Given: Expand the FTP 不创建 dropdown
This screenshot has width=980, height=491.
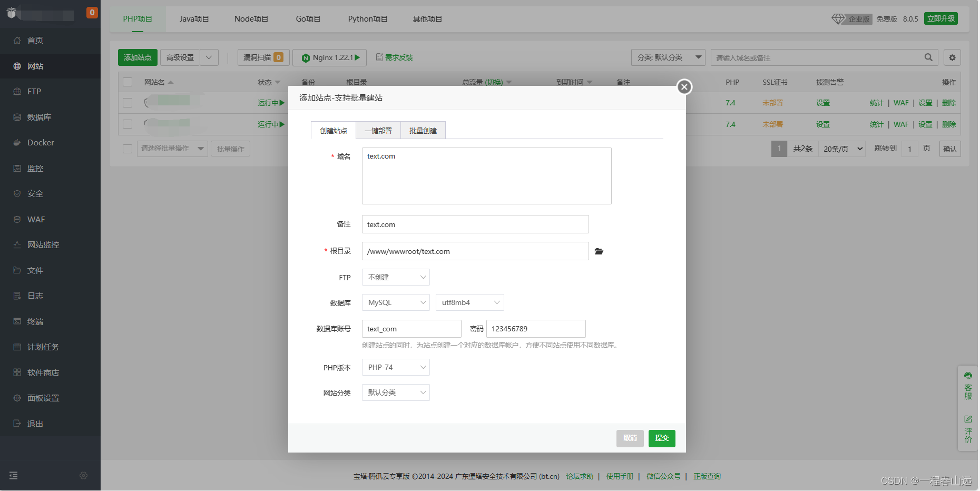Looking at the screenshot, I should [395, 277].
